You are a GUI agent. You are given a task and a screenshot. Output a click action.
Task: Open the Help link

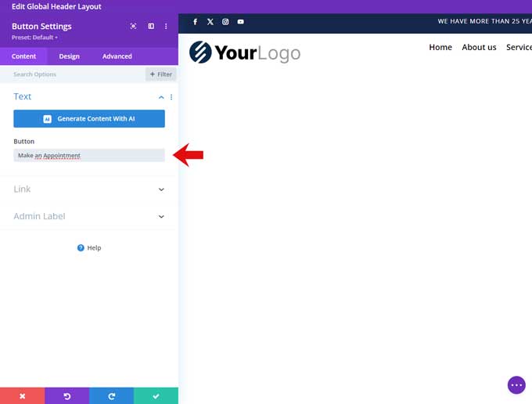[89, 248]
